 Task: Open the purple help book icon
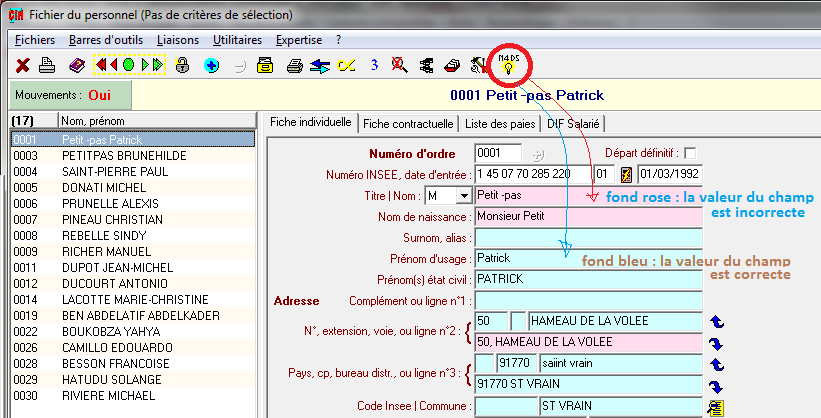click(77, 65)
